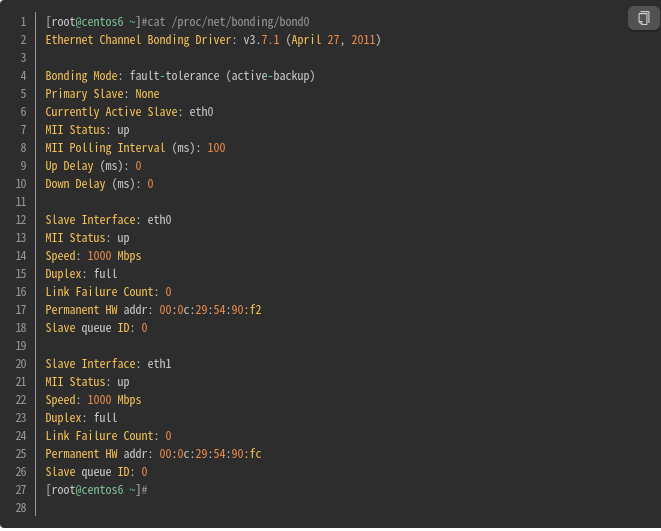This screenshot has height=531, width=661.
Task: Click line number 20
Action: click(x=21, y=364)
